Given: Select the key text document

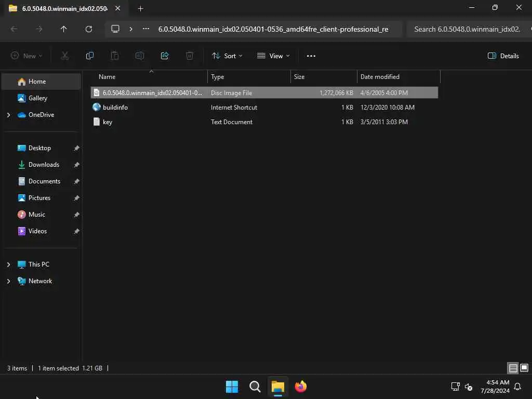Looking at the screenshot, I should click(x=264, y=122).
